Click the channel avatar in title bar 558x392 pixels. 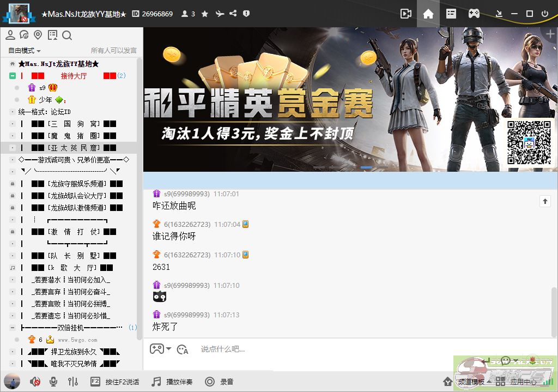pos(19,14)
